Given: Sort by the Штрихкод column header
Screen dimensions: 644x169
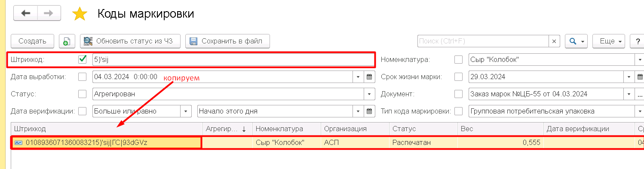Looking at the screenshot, I should click(x=107, y=129).
